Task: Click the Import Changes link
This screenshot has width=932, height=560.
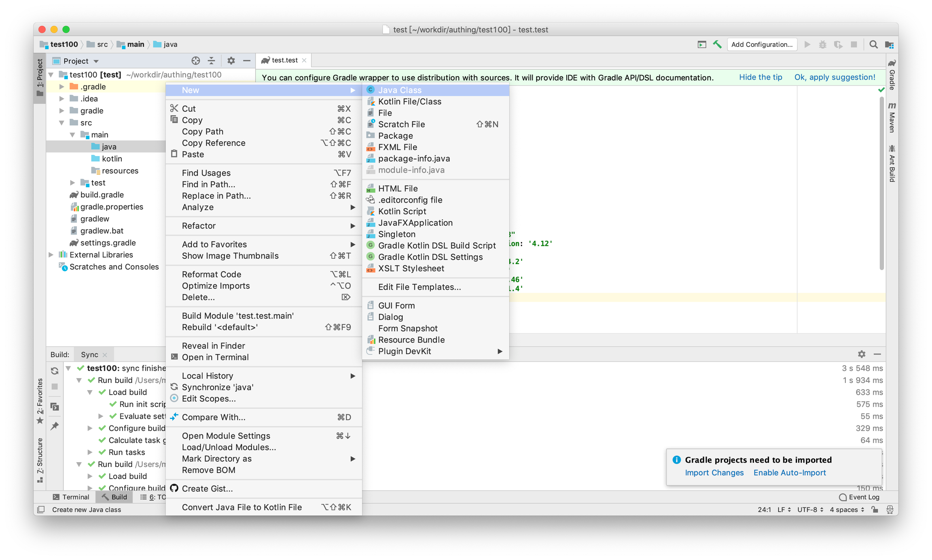Action: tap(714, 473)
